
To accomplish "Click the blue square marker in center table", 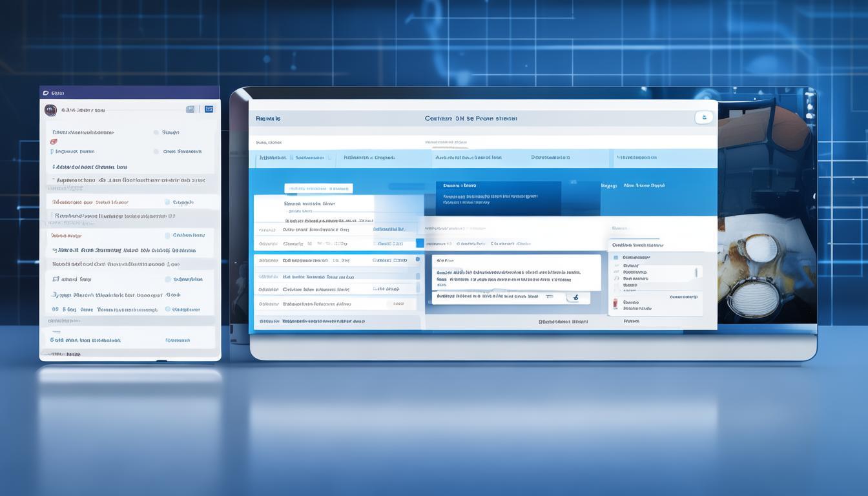I will tap(420, 243).
